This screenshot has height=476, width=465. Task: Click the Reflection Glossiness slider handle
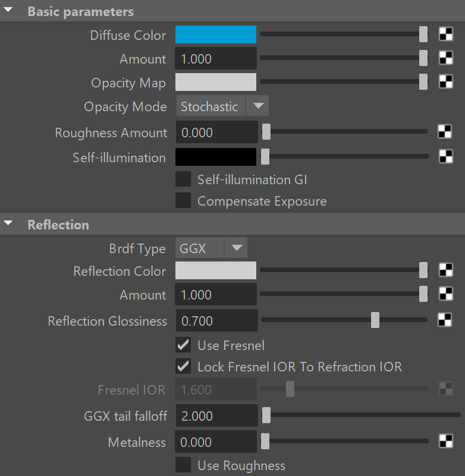coord(375,320)
